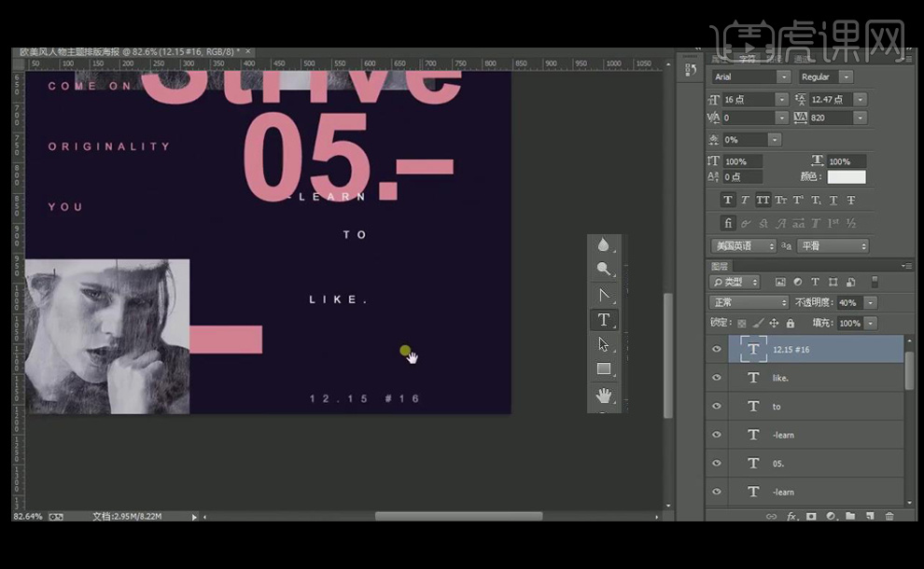
Task: Toggle Faux Italic text style
Action: pyautogui.click(x=746, y=201)
